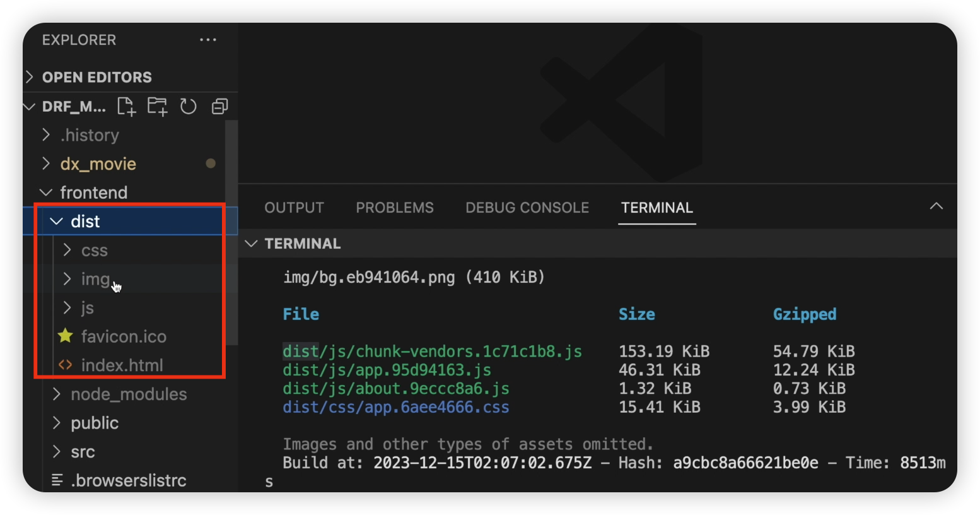980x515 pixels.
Task: Expand the node_modules folder
Action: pyautogui.click(x=129, y=394)
